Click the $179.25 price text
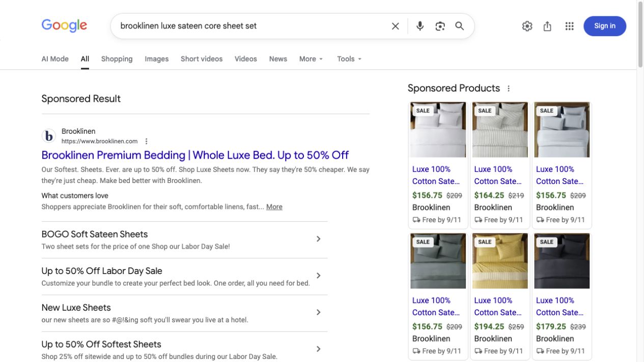 [551, 326]
